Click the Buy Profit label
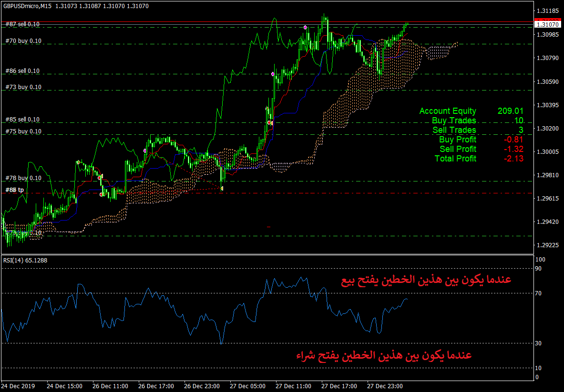 point(458,140)
